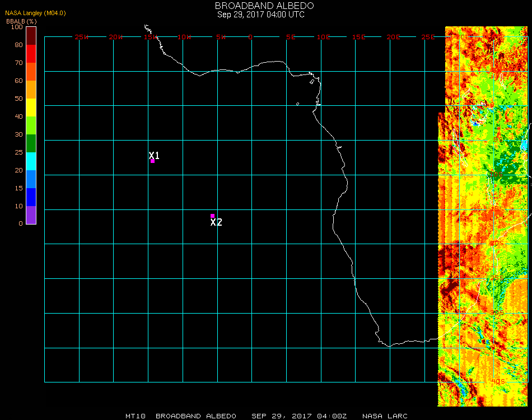Click the X2 marker label
Image resolution: width=532 pixels, height=420 pixels.
point(216,222)
